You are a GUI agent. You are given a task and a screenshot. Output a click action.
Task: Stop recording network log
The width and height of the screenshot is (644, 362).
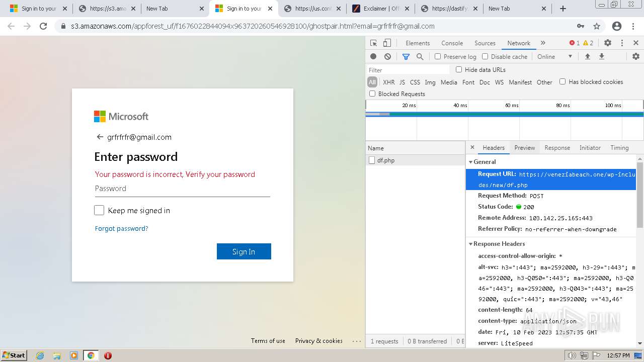[x=373, y=57]
